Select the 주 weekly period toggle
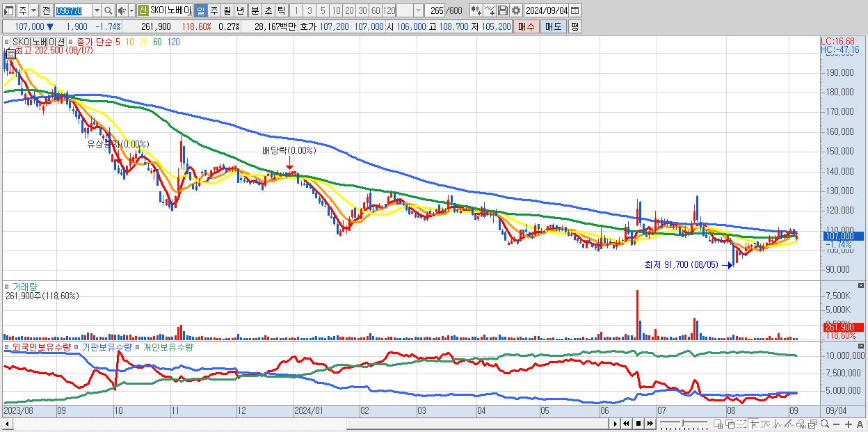Screen dimensions: 868x432 click(x=214, y=10)
